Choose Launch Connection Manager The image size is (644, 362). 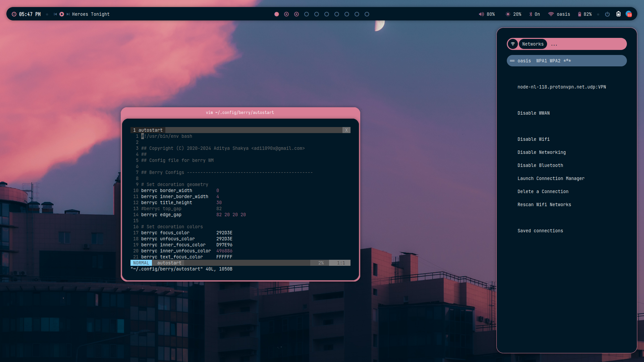pos(551,178)
